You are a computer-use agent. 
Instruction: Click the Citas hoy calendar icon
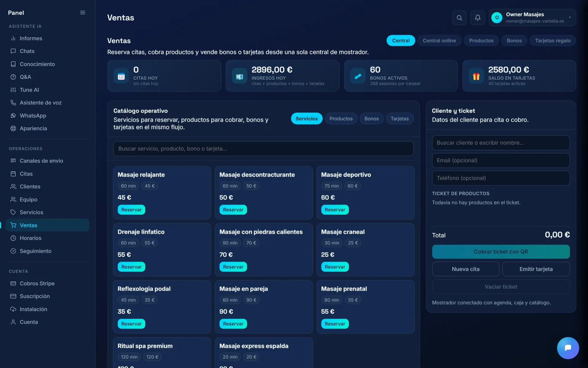pyautogui.click(x=121, y=76)
